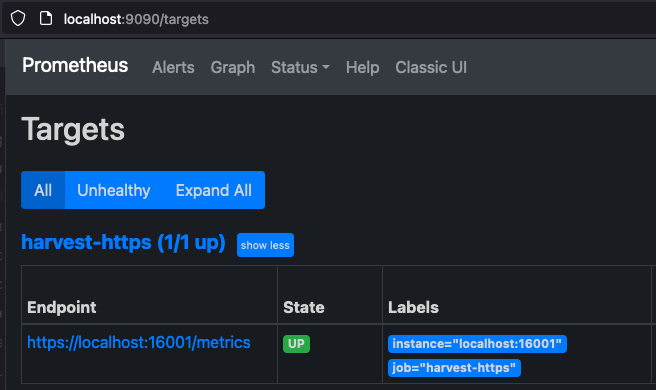The width and height of the screenshot is (656, 390).
Task: Click the Targets page heading
Action: 73,129
